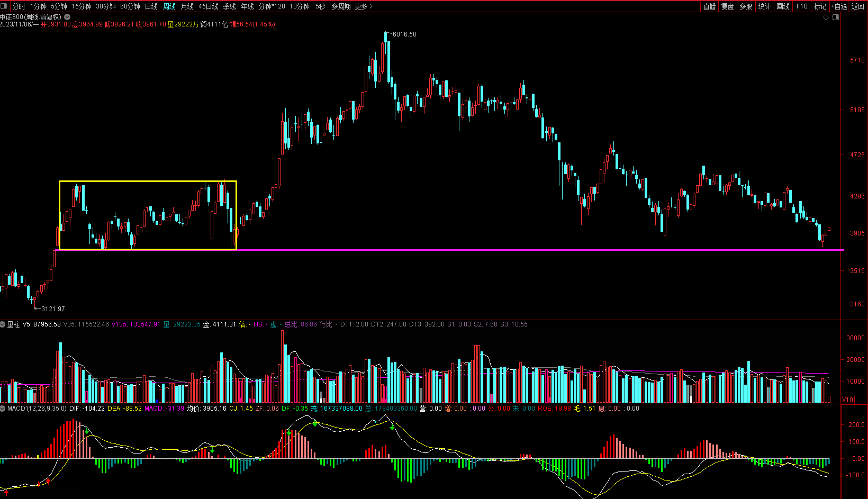Click the 200.0 MACD axis label
Viewport: 868px width, 499px height.
pos(857,425)
